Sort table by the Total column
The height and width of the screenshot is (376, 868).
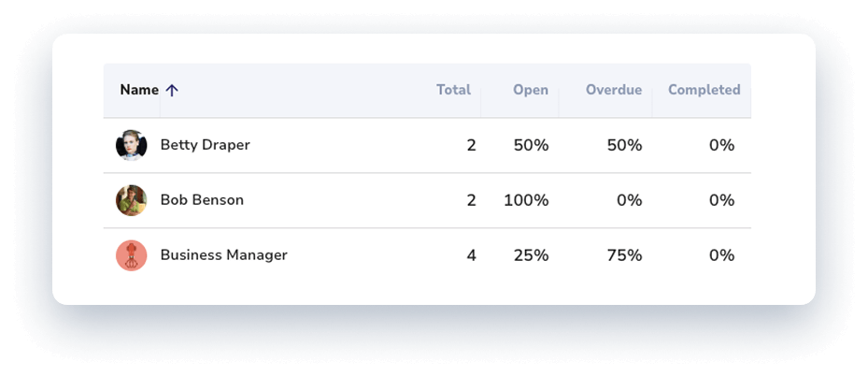click(453, 91)
